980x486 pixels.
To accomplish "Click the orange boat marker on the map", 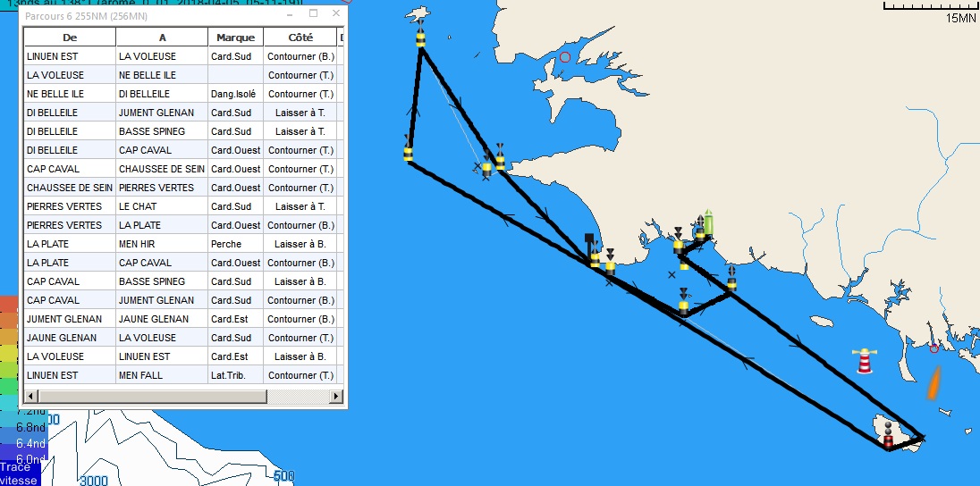I will pos(934,382).
